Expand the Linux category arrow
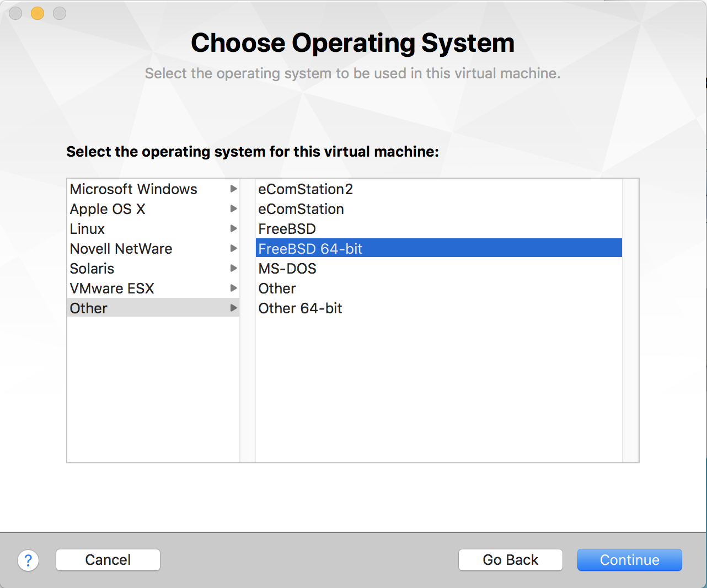Screen dimensions: 707x588 coord(233,229)
